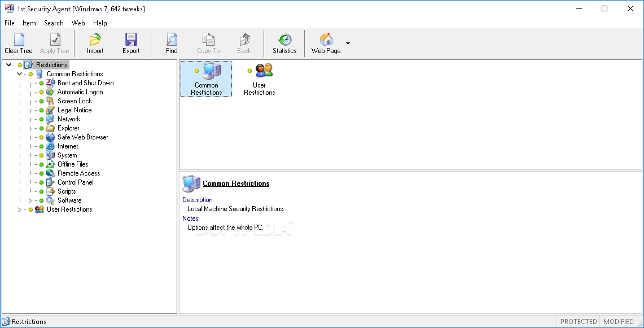Screen dimensions: 644x328
Task: Click the MODIFIED status bar indicator
Action: point(618,321)
